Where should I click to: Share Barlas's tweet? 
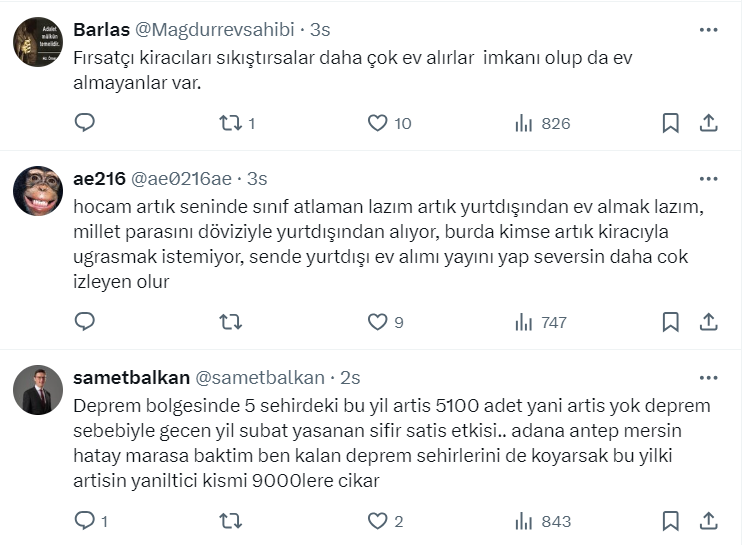(708, 123)
